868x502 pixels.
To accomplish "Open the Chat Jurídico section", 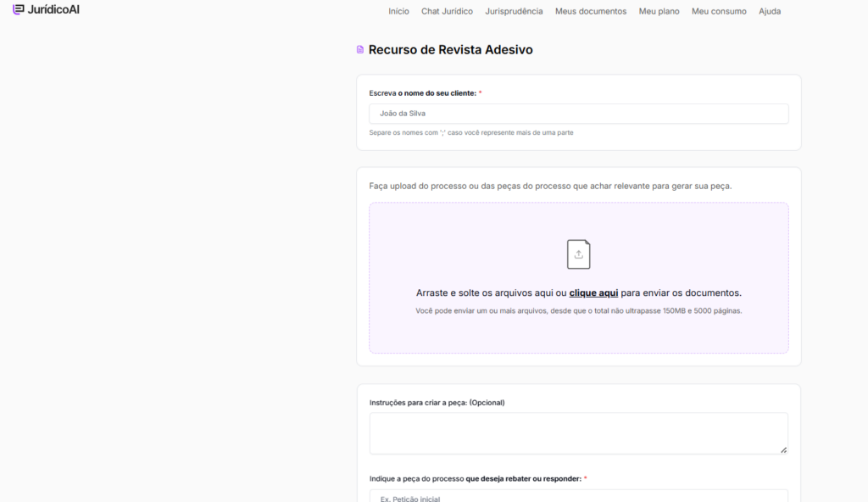I will (447, 11).
